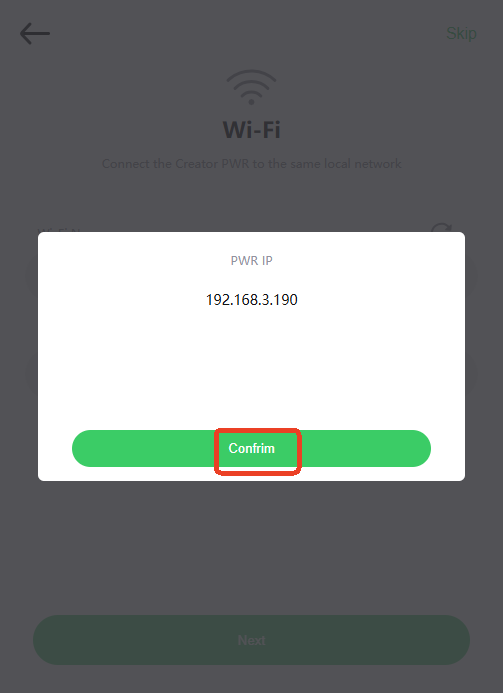Viewport: 503px width, 693px height.
Task: Click the Wi-Fi heading text
Action: (x=252, y=129)
